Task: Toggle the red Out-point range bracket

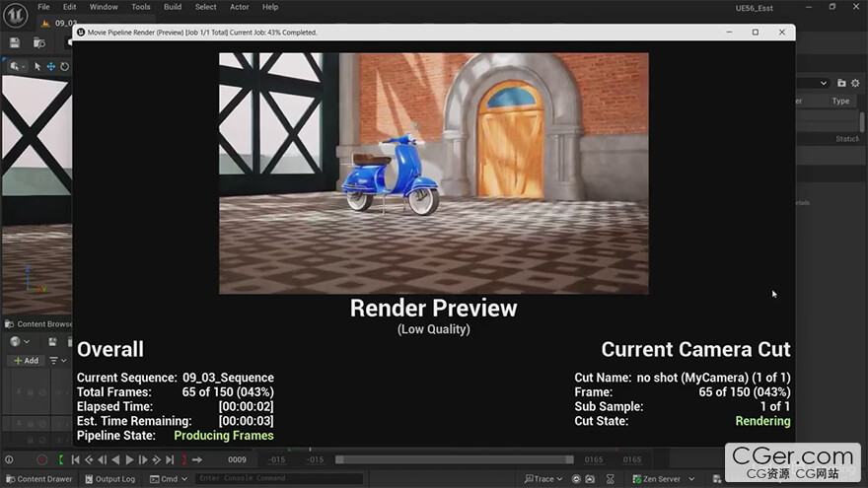Action: [x=183, y=459]
